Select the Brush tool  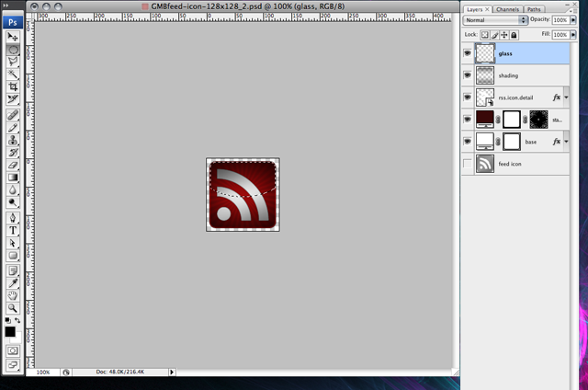13,127
